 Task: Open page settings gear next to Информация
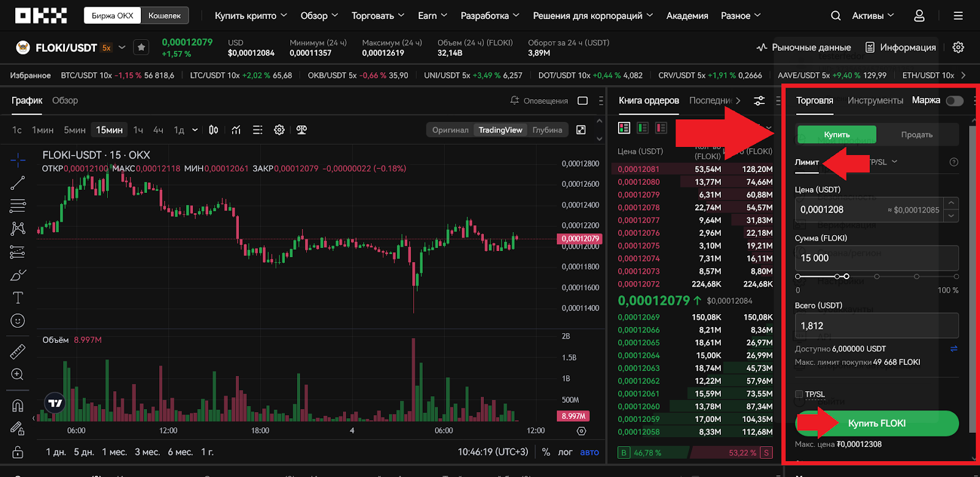959,47
